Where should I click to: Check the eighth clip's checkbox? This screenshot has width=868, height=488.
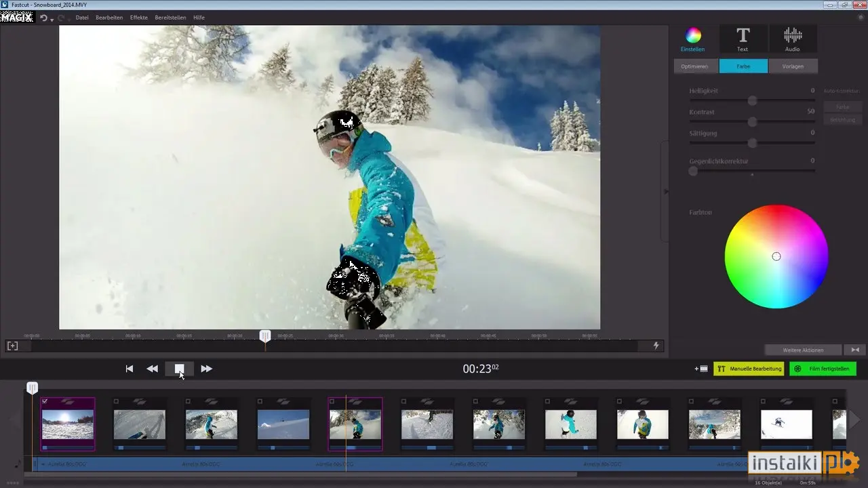pyautogui.click(x=548, y=401)
